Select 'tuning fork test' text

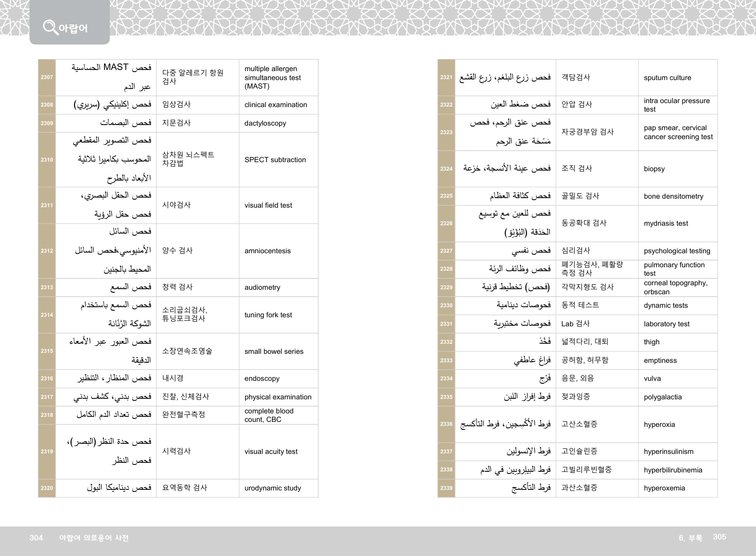click(268, 315)
